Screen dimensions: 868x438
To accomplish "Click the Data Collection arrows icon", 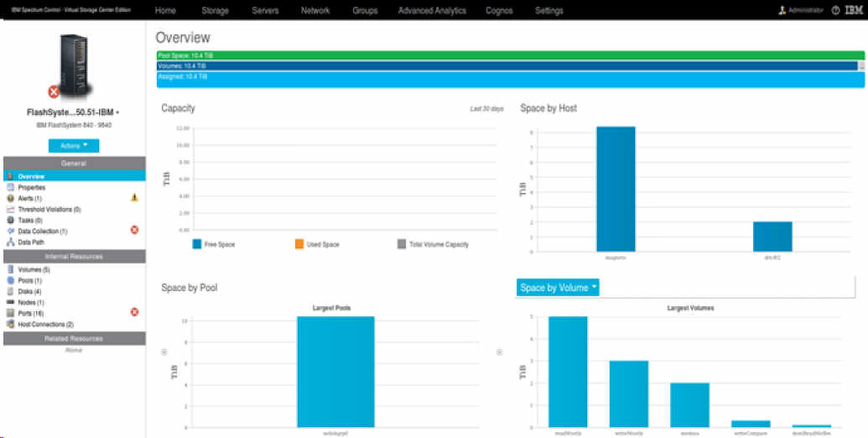I will (x=10, y=231).
